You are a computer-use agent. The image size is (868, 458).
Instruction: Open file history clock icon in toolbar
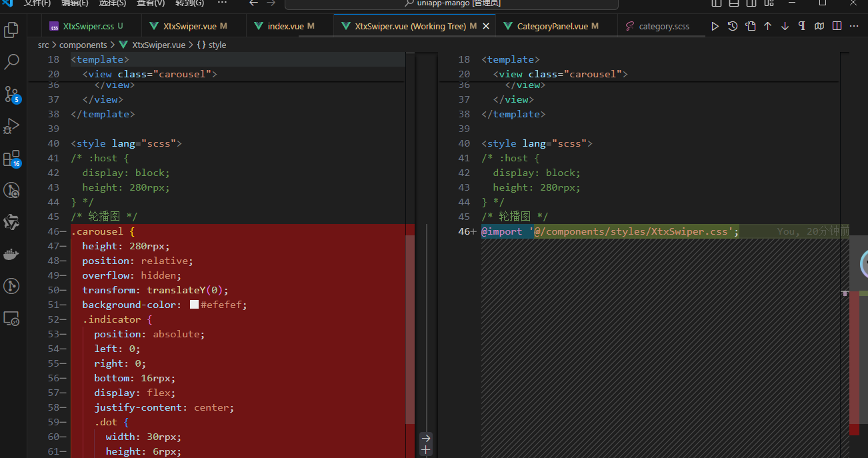tap(733, 27)
